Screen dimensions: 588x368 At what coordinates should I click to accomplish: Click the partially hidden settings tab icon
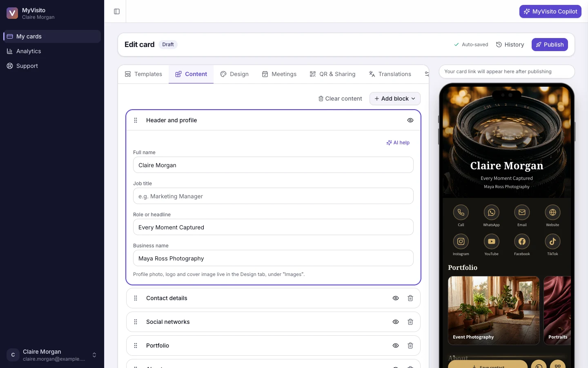[426, 74]
